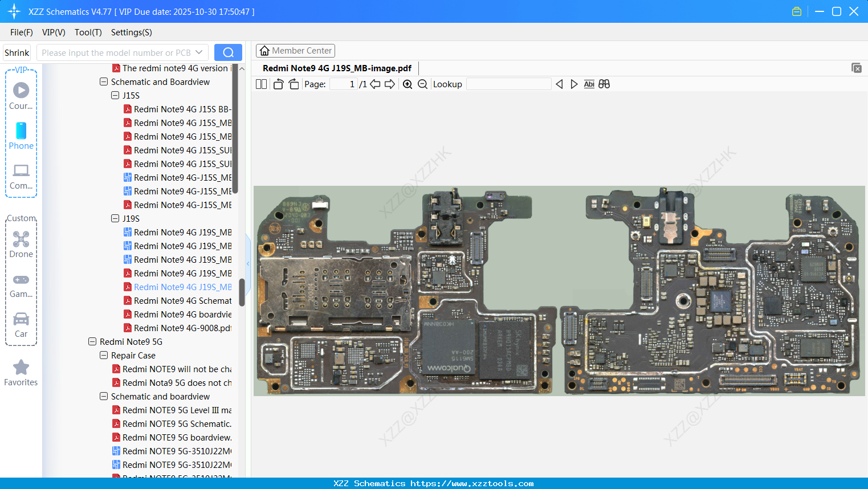Click the zoom out magnifier icon
Viewport: 868px width, 489px height.
tap(422, 84)
